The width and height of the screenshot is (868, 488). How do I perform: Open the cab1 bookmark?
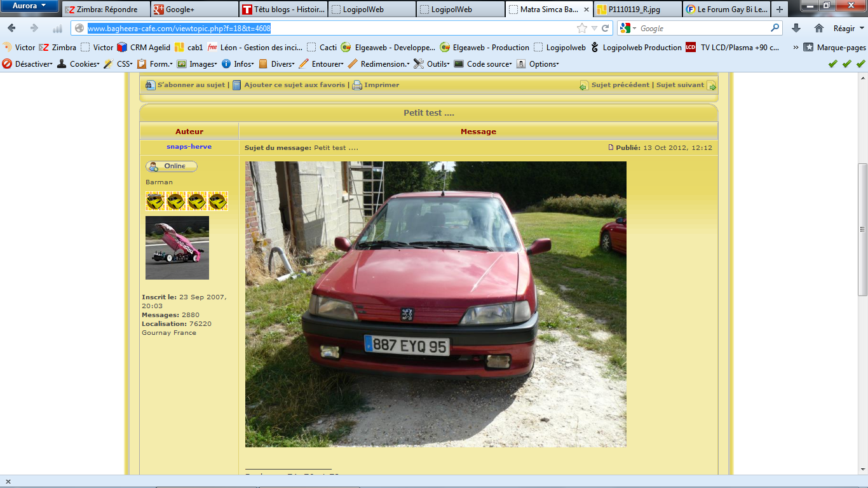(189, 47)
